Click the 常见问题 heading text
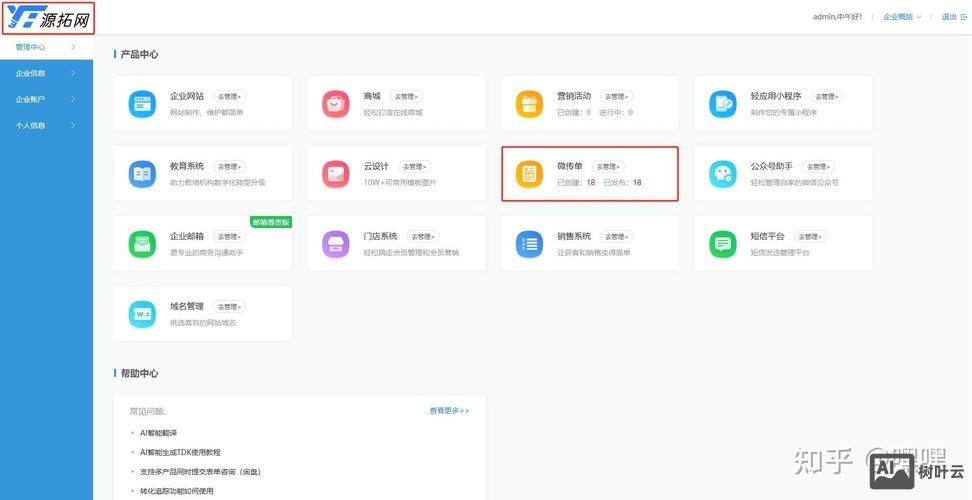The image size is (972, 500). pyautogui.click(x=148, y=411)
